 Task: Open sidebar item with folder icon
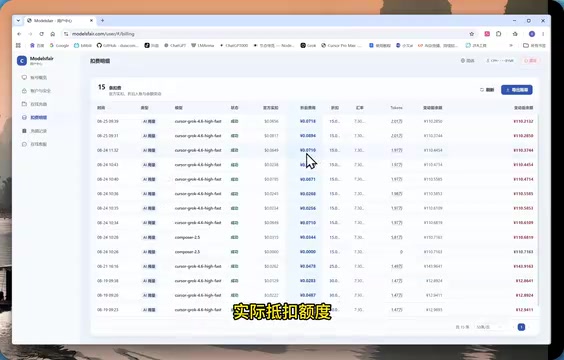(x=34, y=104)
